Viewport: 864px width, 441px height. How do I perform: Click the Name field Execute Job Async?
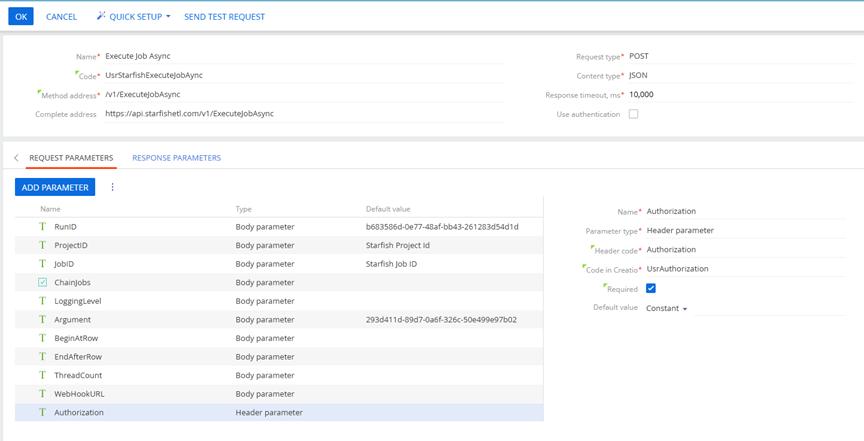(x=304, y=56)
